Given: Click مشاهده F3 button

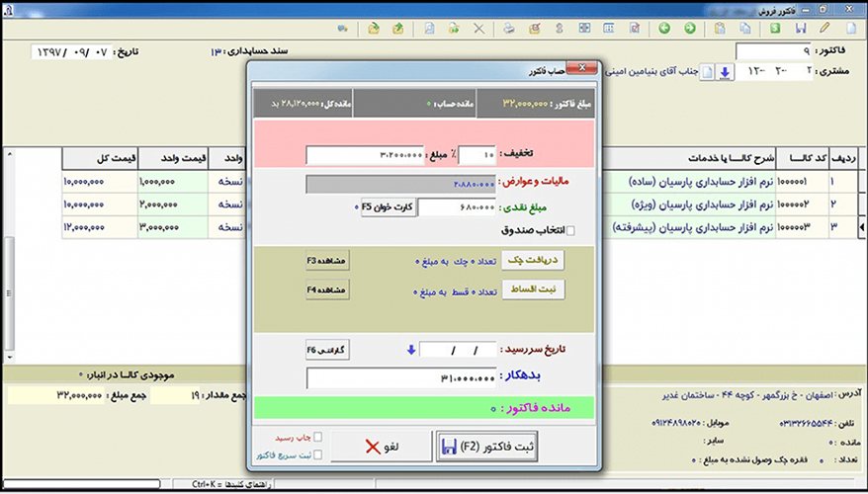Looking at the screenshot, I should (327, 260).
